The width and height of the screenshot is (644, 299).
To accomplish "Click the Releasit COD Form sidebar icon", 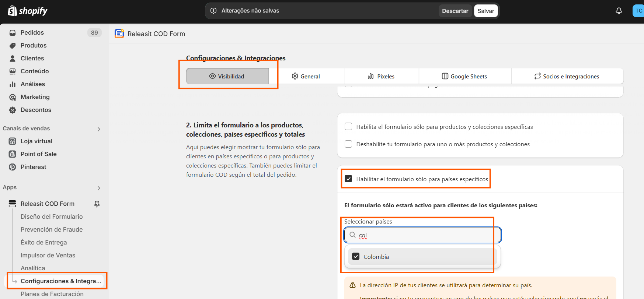I will point(13,204).
